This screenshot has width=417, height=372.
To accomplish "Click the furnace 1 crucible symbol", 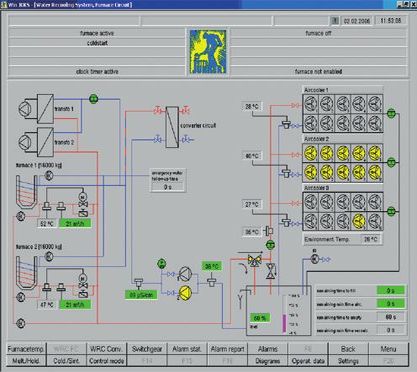I will 27,192.
